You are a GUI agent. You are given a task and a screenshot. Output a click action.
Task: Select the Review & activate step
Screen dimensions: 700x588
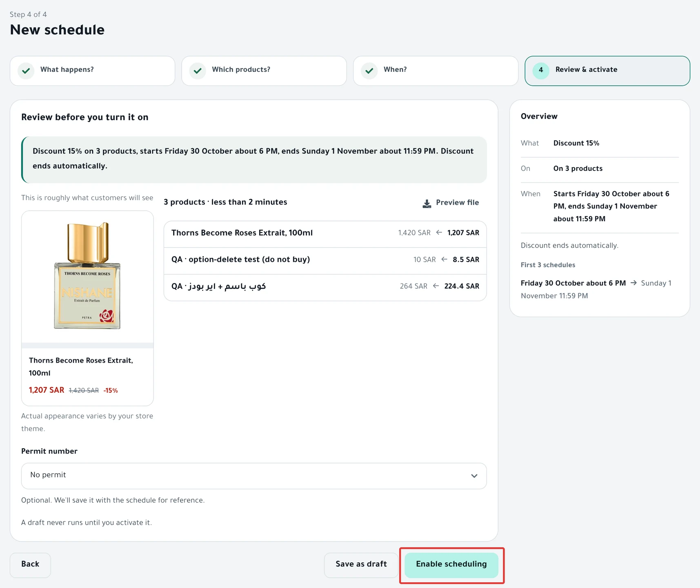tap(607, 71)
